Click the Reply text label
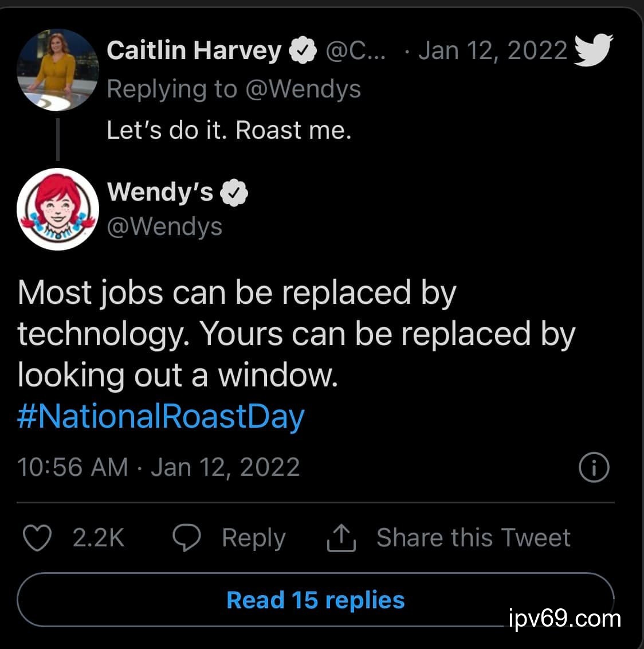Viewport: 644px width, 649px height. coord(253,538)
